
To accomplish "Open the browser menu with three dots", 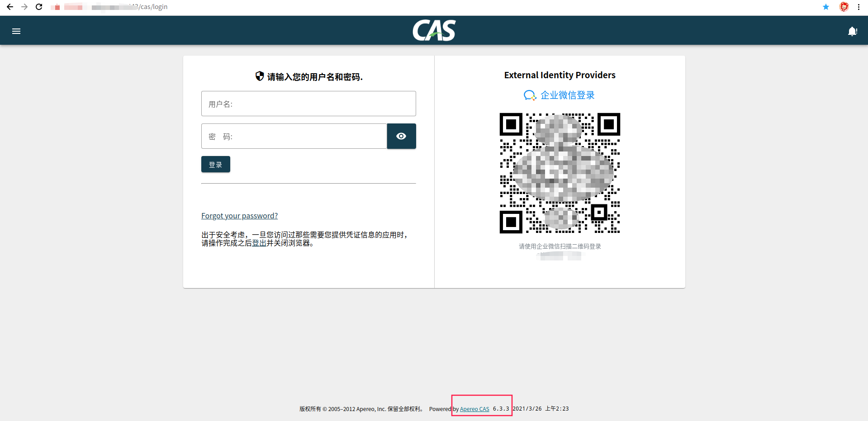I will point(859,7).
